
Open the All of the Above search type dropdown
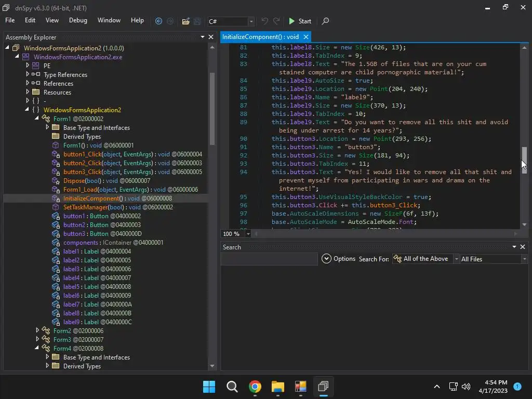457,259
